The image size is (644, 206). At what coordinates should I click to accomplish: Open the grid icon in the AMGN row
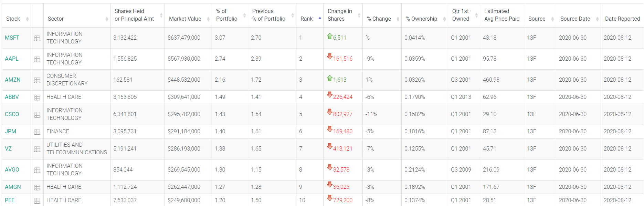tap(37, 188)
